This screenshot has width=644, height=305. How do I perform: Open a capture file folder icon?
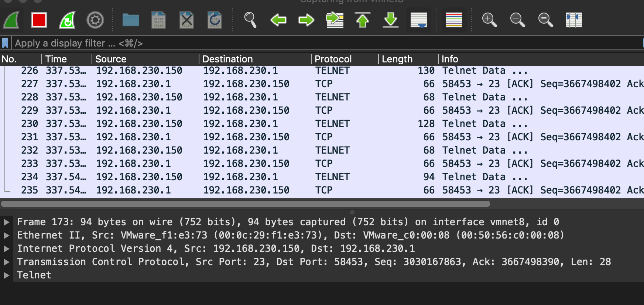[131, 20]
